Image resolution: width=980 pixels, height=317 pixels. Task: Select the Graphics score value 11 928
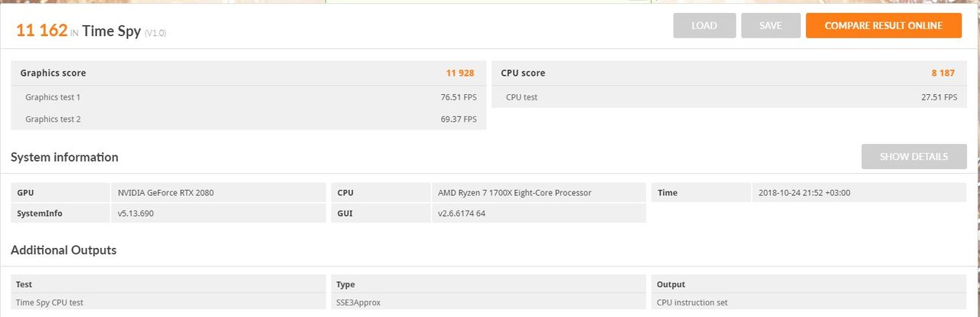460,74
